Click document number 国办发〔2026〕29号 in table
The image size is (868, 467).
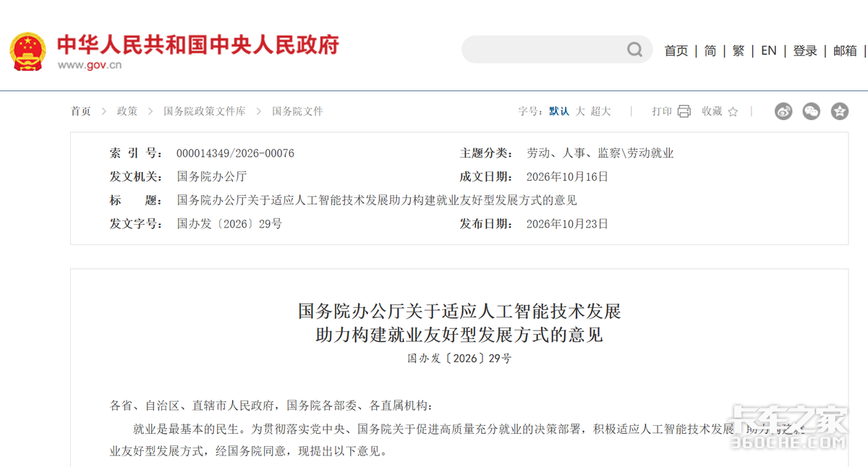point(229,223)
